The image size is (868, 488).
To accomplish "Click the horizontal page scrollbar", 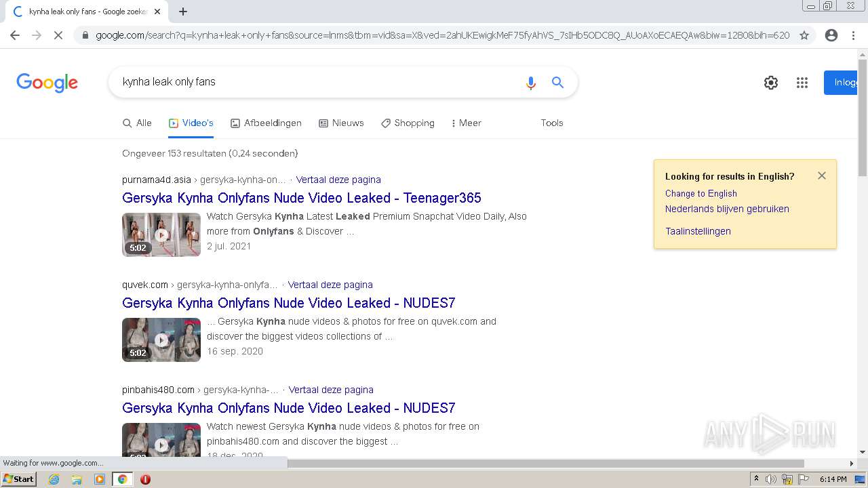I will click(546, 464).
